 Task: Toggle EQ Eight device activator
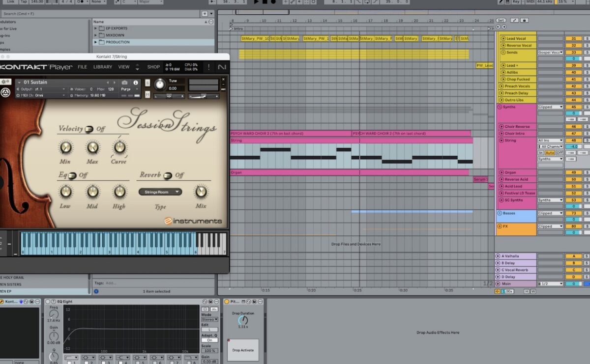pos(48,302)
